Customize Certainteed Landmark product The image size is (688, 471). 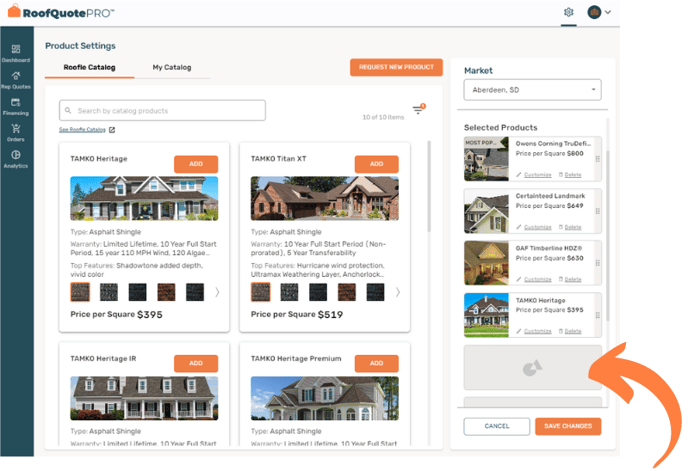[x=534, y=227]
